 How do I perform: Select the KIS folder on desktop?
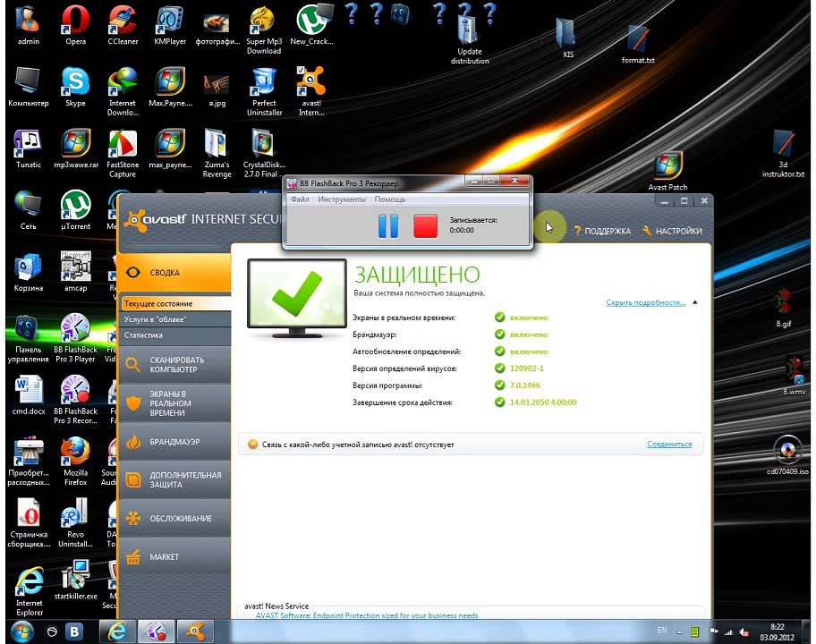[x=568, y=38]
